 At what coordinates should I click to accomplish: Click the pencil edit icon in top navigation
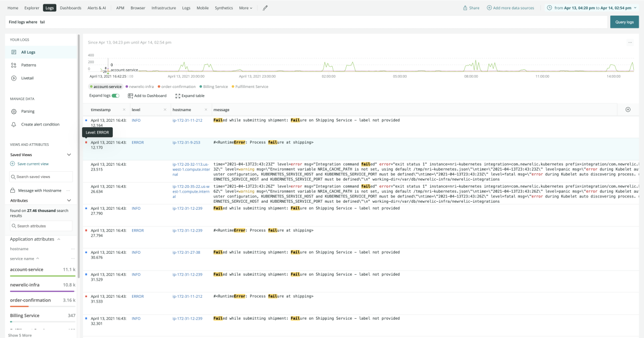point(265,8)
